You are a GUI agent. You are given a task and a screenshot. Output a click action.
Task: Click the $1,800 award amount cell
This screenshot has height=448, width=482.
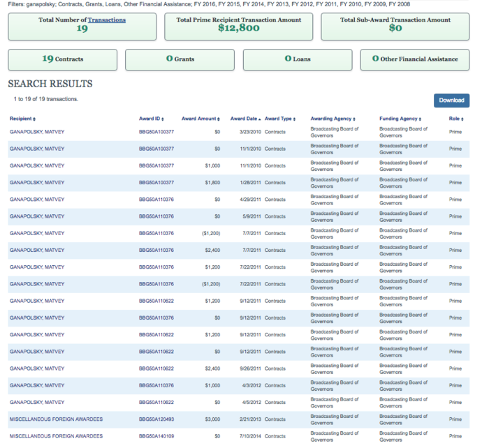pos(212,183)
